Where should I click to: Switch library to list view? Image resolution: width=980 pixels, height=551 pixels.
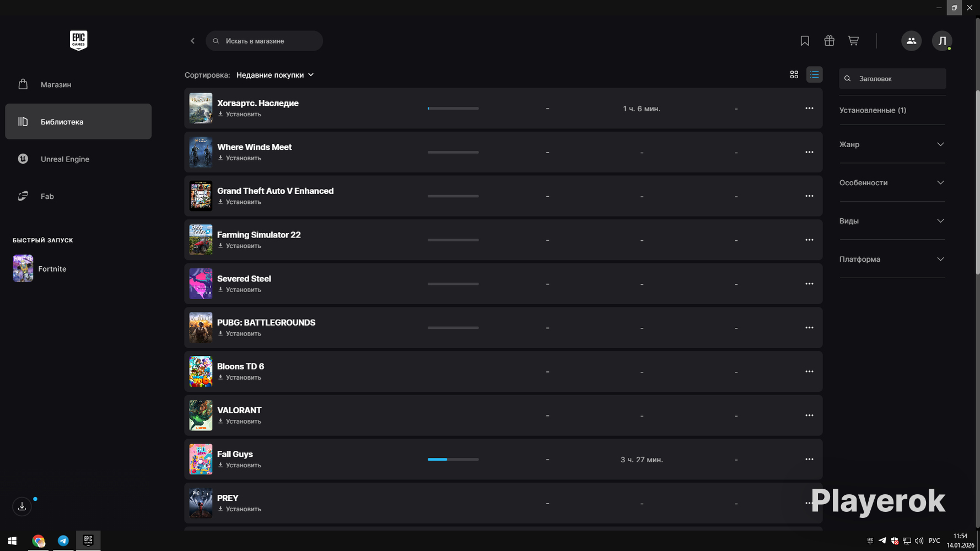point(815,74)
